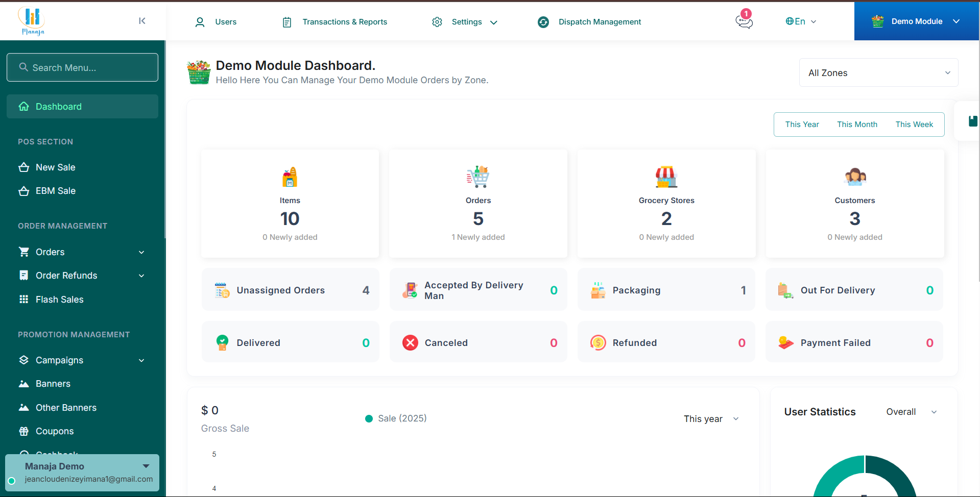980x497 pixels.
Task: Click the Grocery Stores shop icon
Action: (666, 177)
